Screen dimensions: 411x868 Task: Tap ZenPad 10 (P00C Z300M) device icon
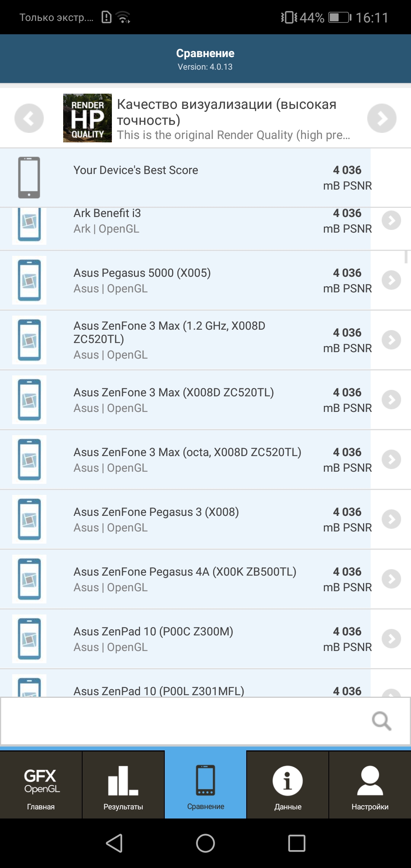click(x=29, y=639)
